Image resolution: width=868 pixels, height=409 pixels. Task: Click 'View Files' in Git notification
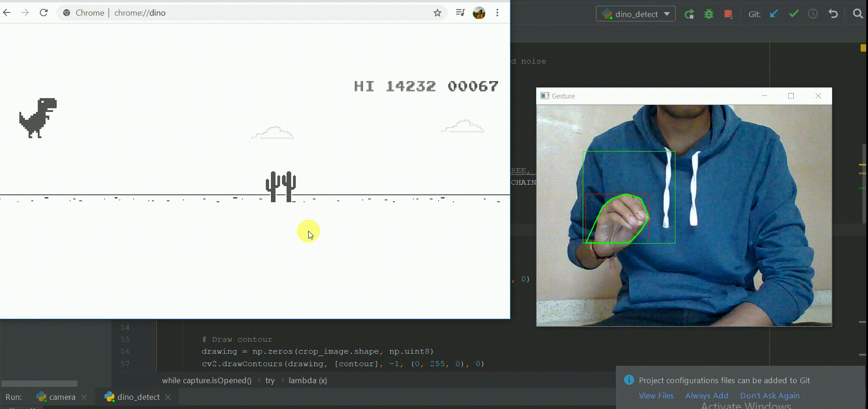coord(656,396)
